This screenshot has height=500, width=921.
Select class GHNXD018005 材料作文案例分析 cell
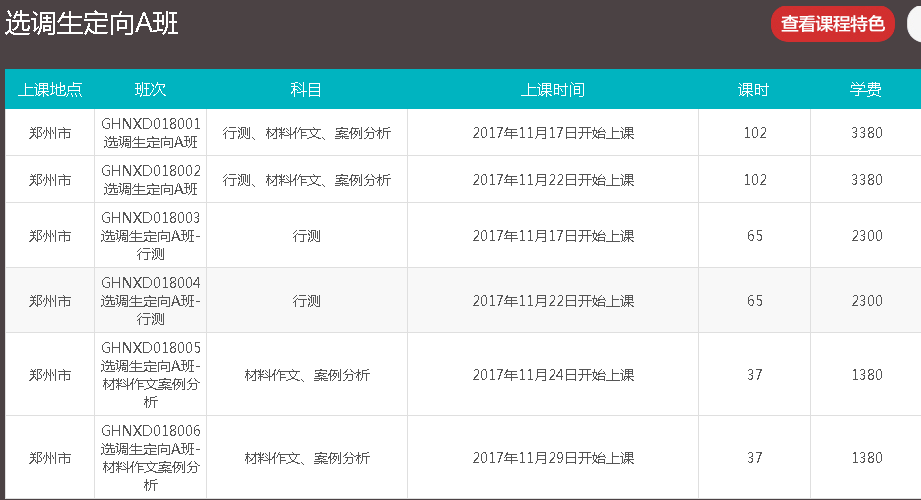(x=150, y=375)
